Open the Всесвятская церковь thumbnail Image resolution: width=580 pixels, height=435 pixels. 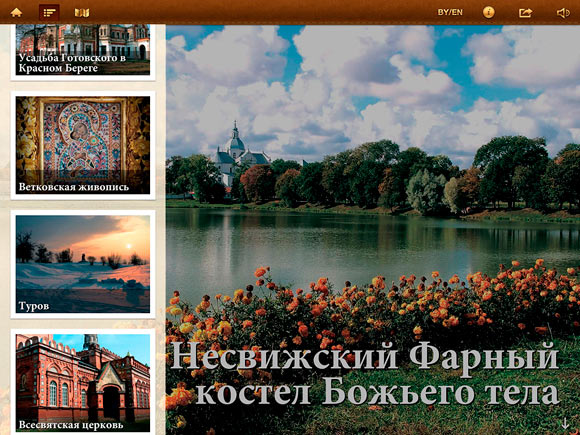pos(83,383)
